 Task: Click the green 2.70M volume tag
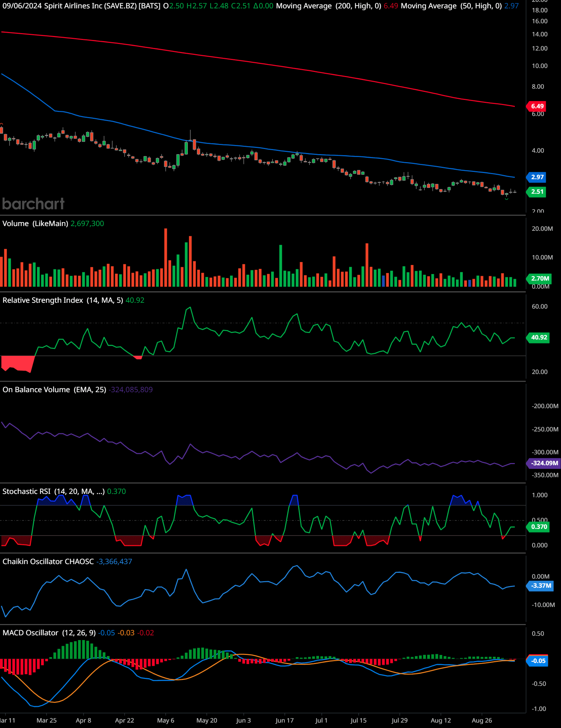pos(540,278)
